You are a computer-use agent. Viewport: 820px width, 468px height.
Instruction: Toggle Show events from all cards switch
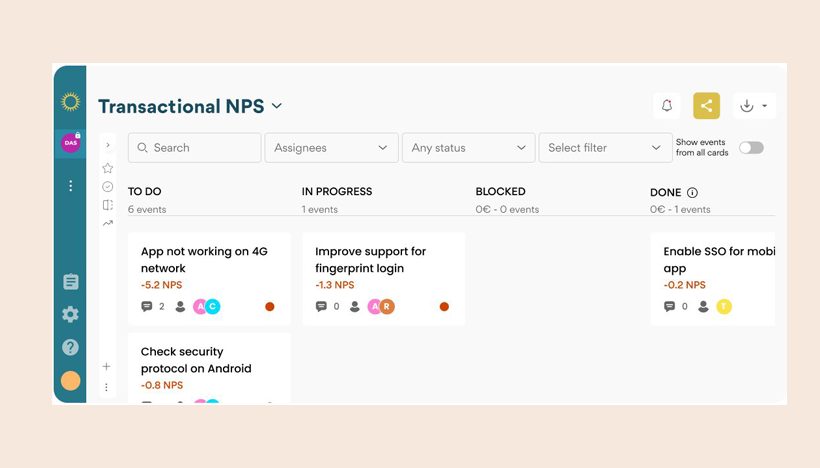tap(751, 147)
